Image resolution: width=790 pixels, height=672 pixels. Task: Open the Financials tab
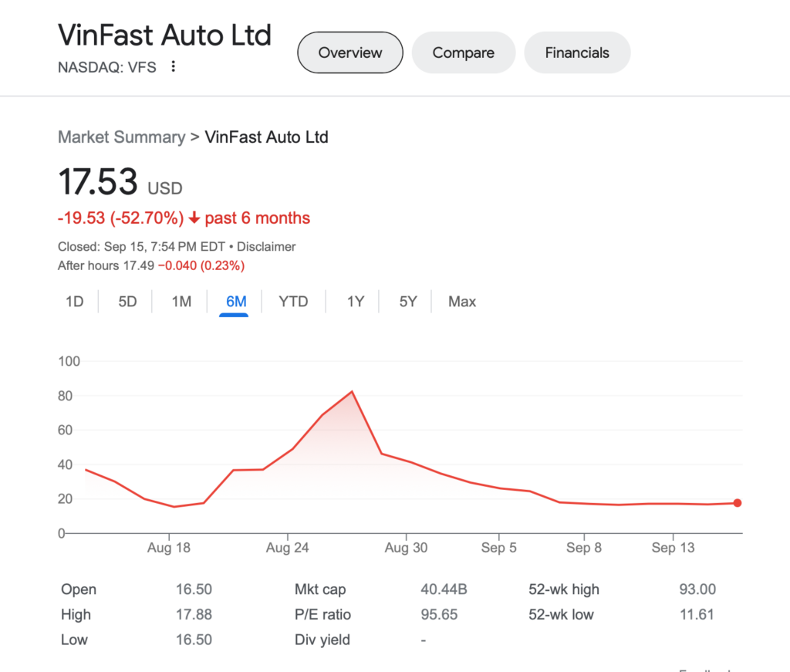577,52
